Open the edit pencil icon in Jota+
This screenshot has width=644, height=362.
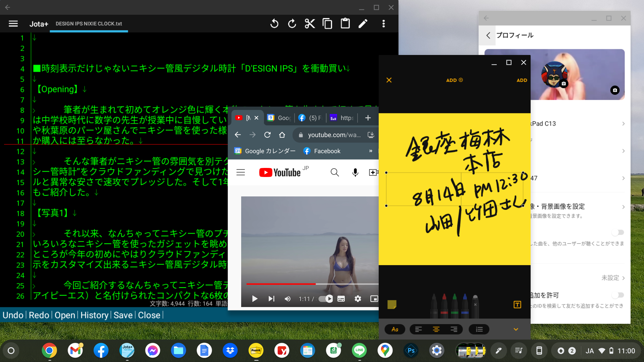[363, 23]
